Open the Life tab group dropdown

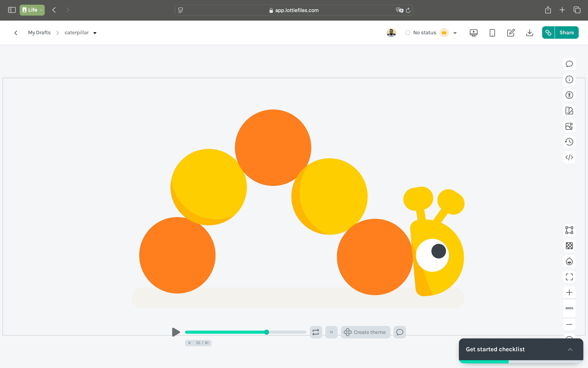click(x=32, y=10)
